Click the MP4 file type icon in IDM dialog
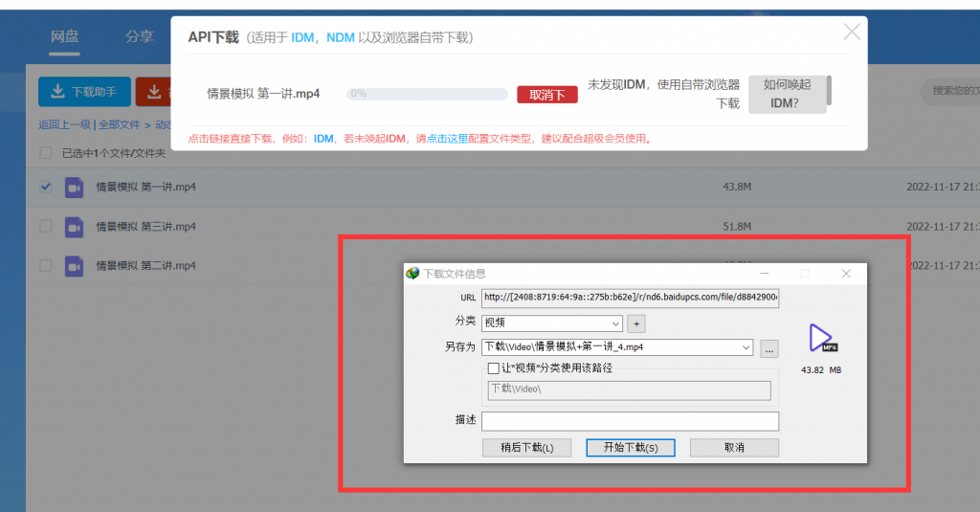 coord(822,338)
